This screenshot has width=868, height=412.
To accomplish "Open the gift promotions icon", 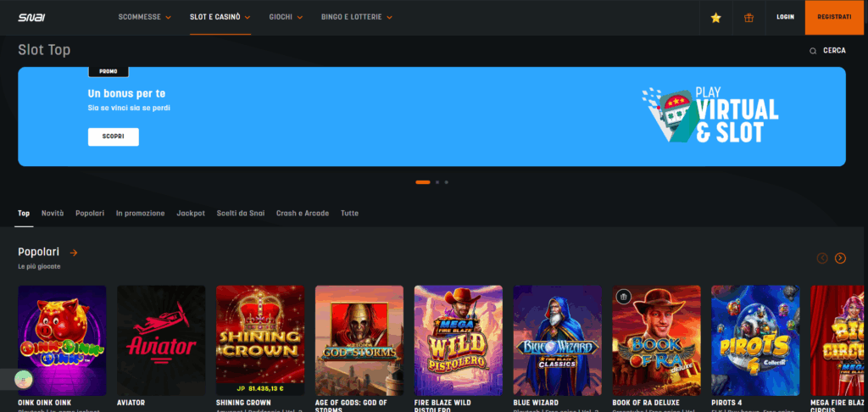I will point(748,17).
